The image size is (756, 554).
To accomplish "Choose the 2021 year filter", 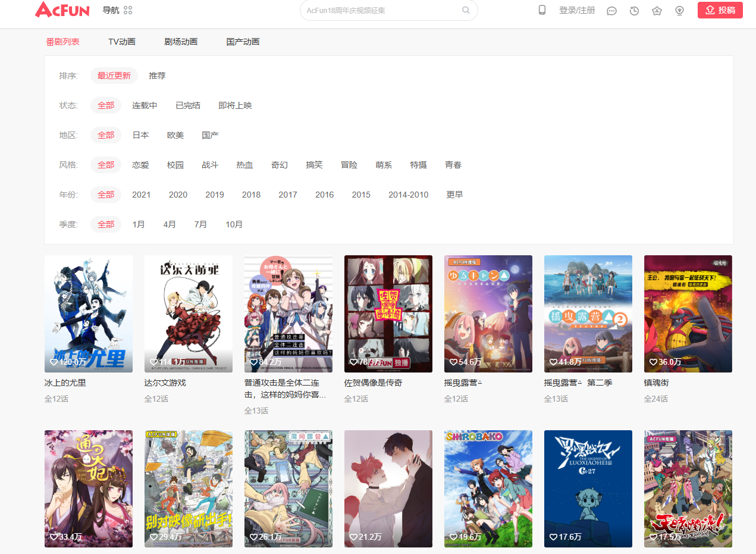I will point(141,195).
